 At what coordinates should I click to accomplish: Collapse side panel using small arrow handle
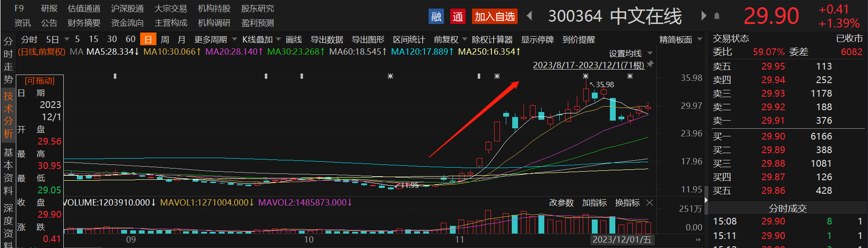click(x=706, y=200)
